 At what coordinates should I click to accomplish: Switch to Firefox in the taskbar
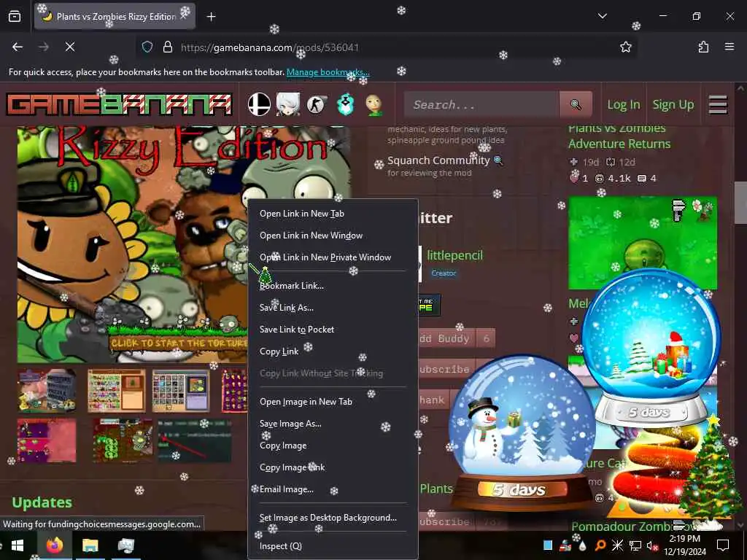pos(54,545)
